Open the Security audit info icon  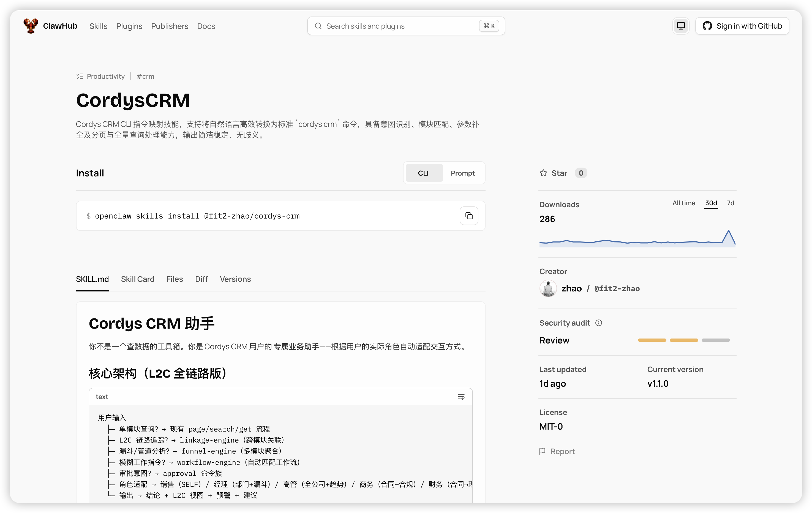click(x=599, y=323)
